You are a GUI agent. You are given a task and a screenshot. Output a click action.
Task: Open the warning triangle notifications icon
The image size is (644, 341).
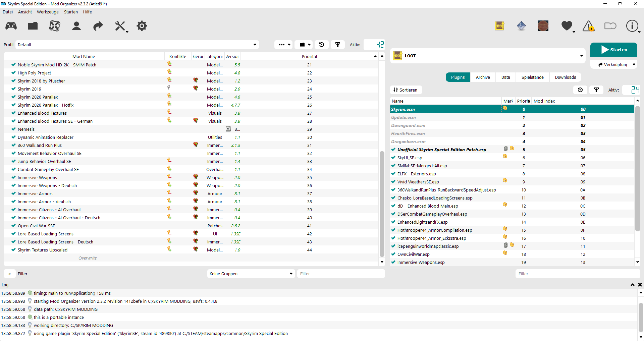coord(588,26)
